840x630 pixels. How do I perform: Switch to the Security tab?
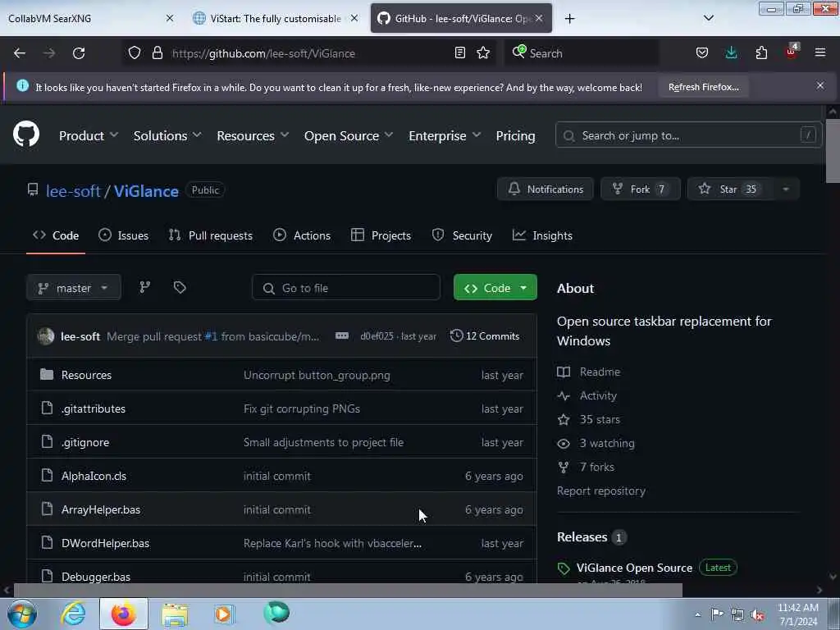pos(462,235)
